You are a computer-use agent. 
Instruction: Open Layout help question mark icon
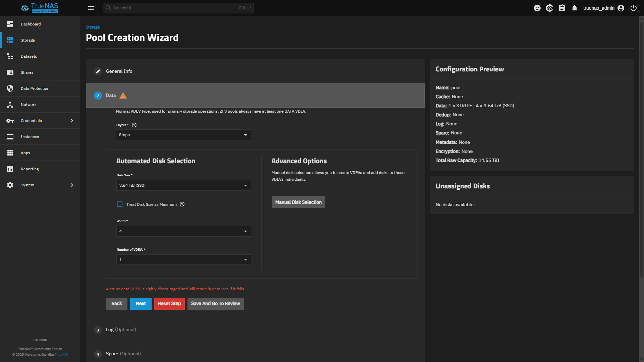134,125
